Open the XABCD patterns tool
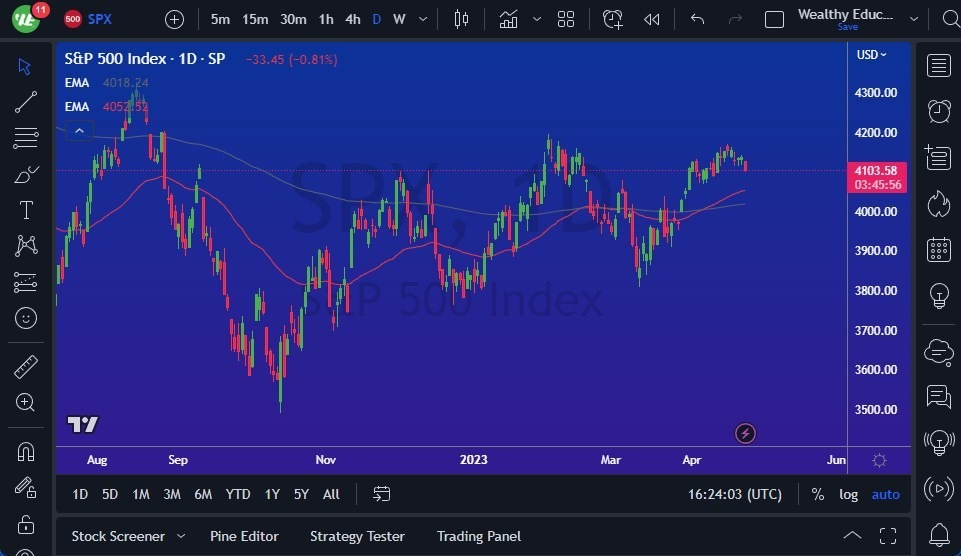The height and width of the screenshot is (556, 961). tap(26, 246)
